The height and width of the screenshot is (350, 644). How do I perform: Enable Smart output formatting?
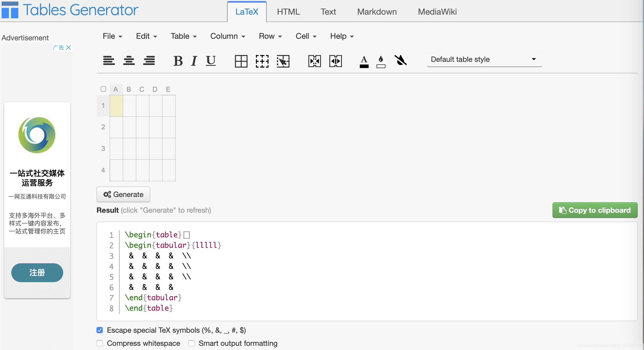[x=191, y=343]
